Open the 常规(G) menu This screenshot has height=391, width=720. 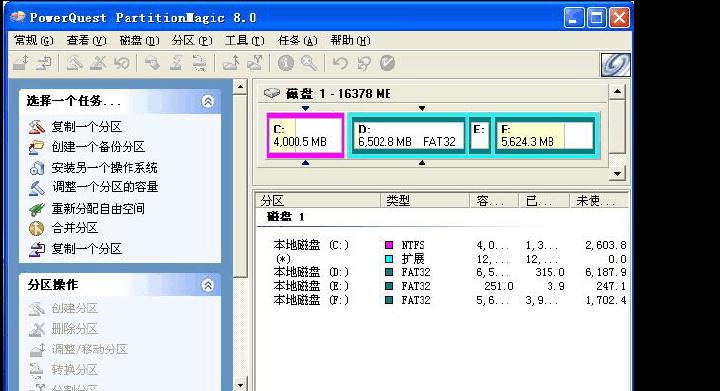coord(34,40)
